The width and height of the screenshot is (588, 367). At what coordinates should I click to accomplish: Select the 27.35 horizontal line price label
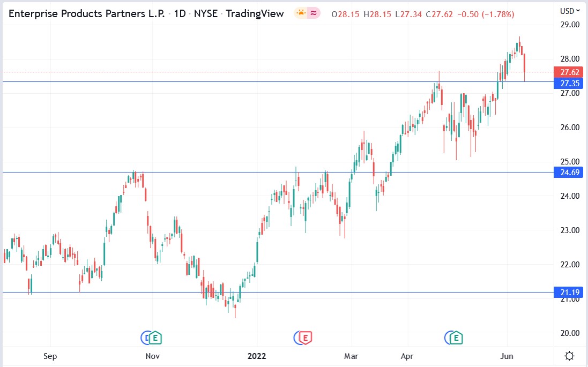tap(569, 83)
